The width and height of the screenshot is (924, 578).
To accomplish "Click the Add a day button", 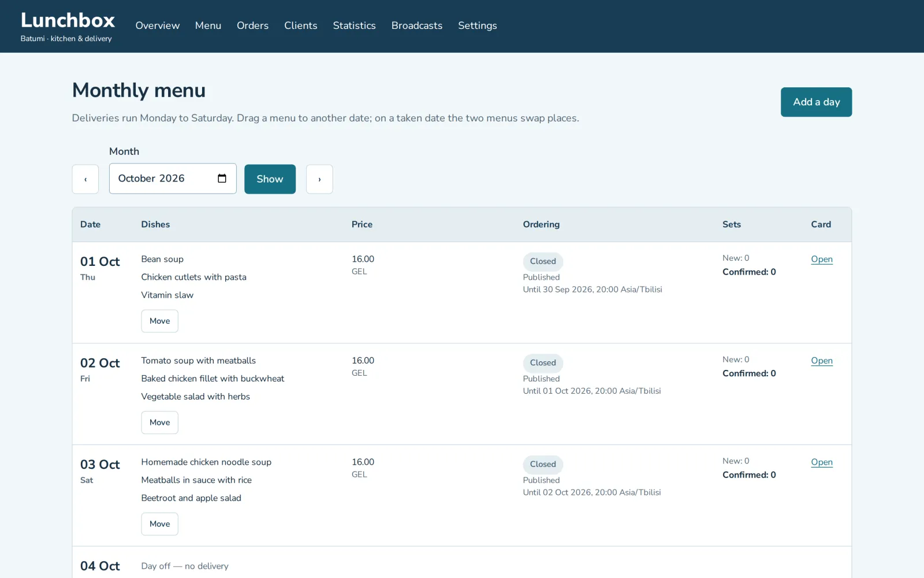I will click(x=816, y=102).
